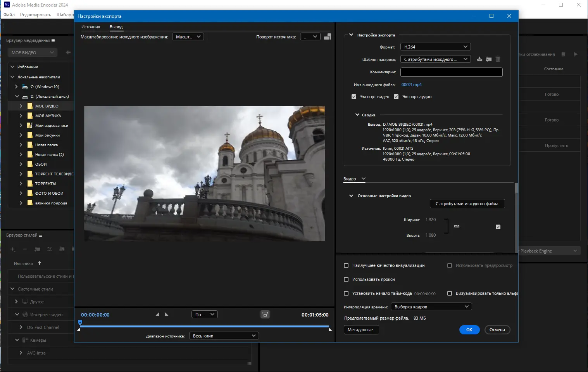The width and height of the screenshot is (588, 372).
Task: Switch to the Источник tab
Action: coord(91,27)
